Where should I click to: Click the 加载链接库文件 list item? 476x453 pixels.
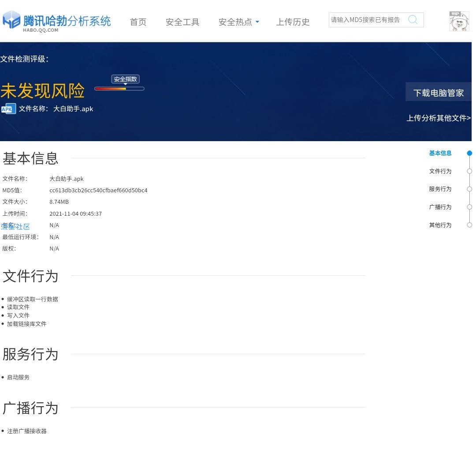coord(27,324)
